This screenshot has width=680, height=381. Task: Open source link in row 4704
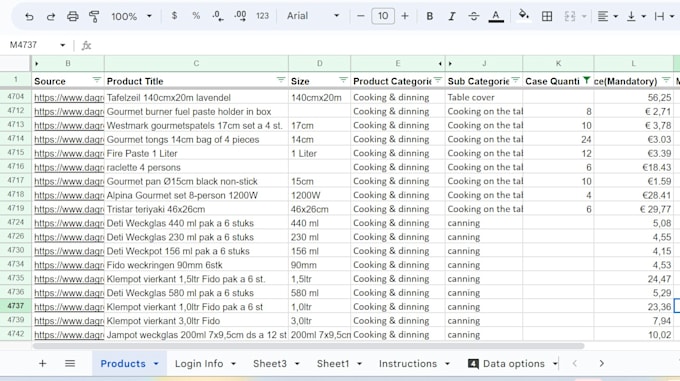(69, 98)
